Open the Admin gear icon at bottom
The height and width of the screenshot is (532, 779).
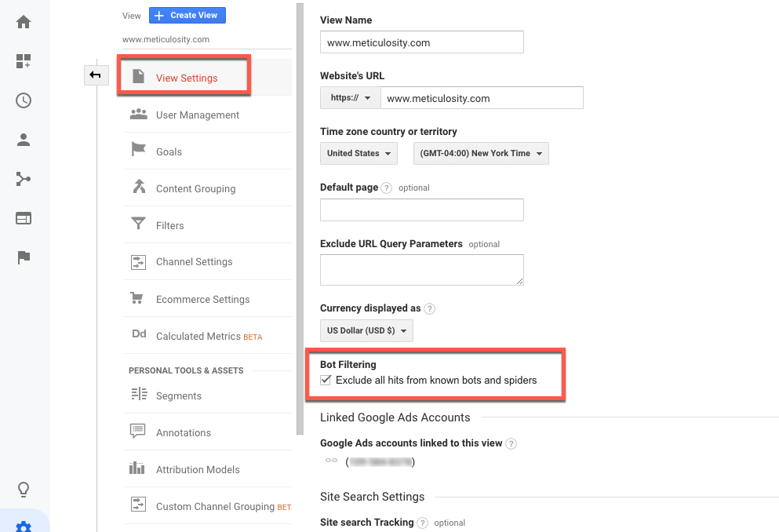[x=23, y=527]
